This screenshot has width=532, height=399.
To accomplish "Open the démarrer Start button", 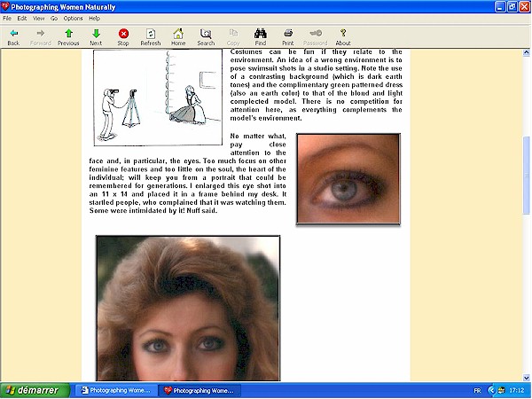I will (35, 390).
